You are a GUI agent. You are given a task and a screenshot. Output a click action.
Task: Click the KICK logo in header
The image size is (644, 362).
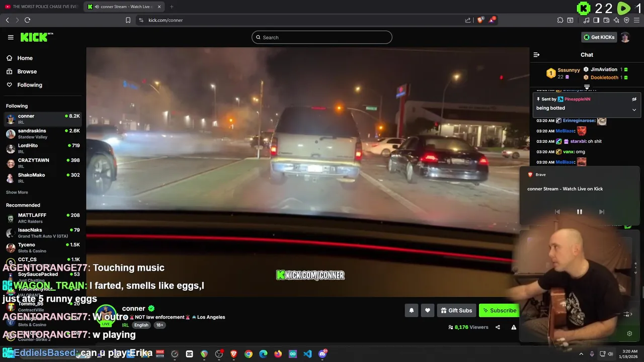pyautogui.click(x=36, y=37)
